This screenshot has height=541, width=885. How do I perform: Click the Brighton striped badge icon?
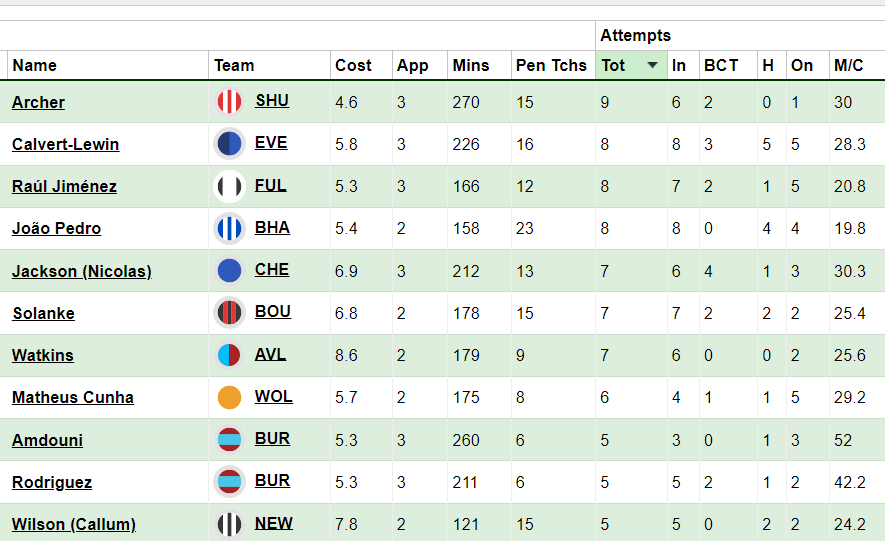click(230, 228)
